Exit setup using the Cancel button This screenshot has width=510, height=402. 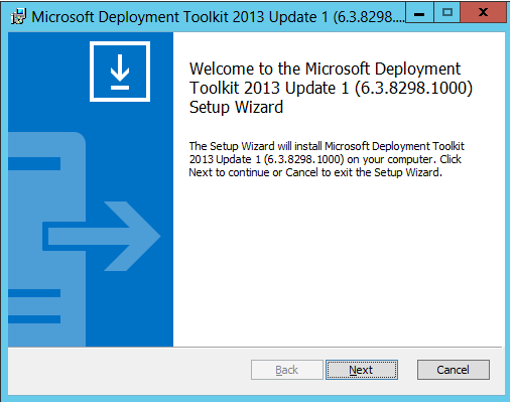[453, 370]
